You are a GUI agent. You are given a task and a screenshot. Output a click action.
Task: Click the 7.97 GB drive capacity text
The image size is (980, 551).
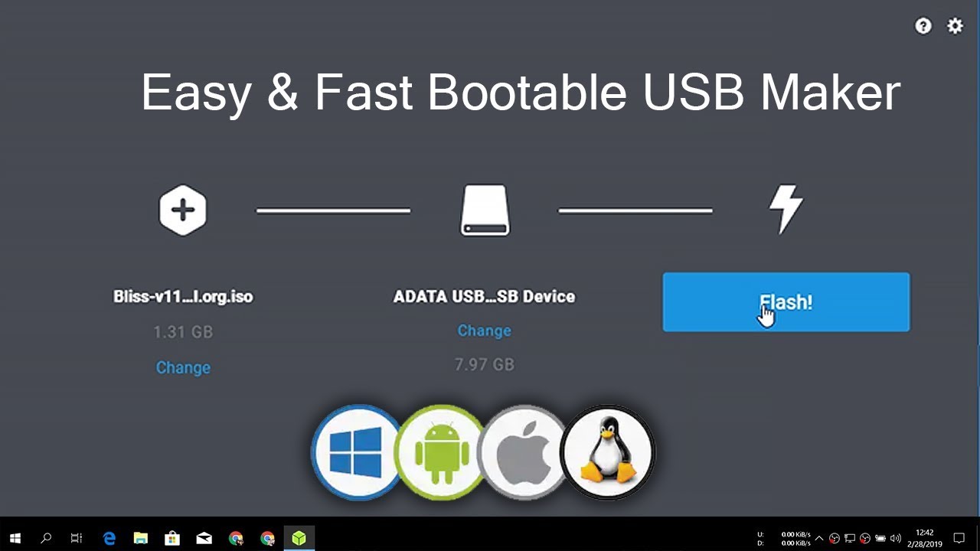(484, 364)
